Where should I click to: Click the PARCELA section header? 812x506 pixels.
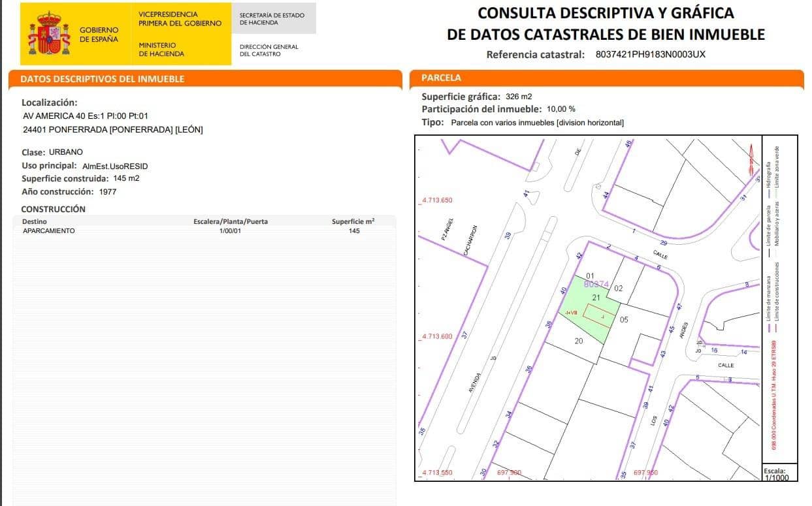click(443, 78)
